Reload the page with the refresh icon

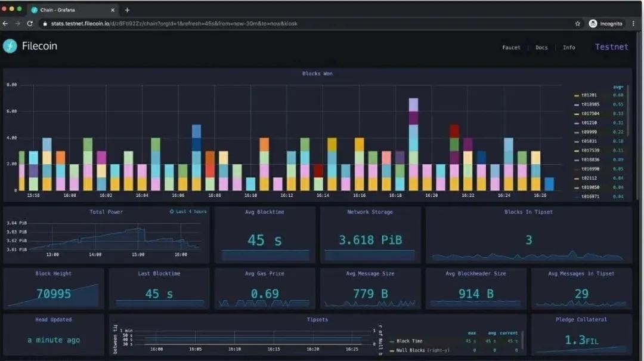point(30,24)
